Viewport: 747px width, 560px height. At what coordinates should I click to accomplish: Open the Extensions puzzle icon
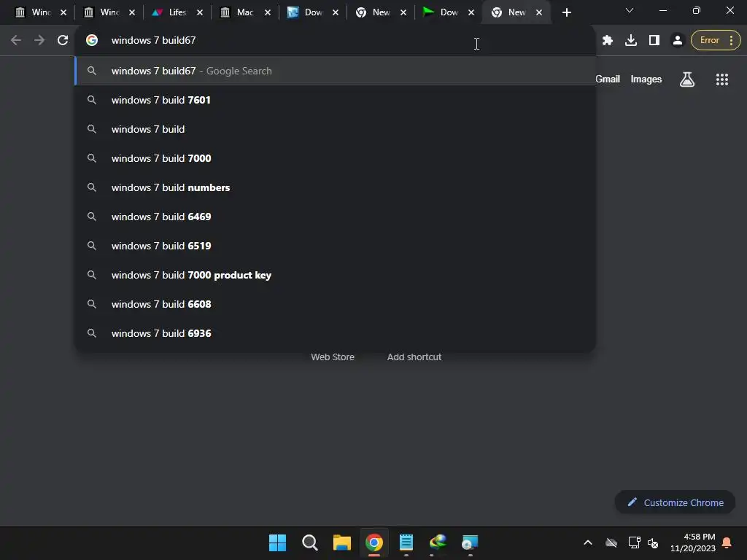pyautogui.click(x=608, y=41)
